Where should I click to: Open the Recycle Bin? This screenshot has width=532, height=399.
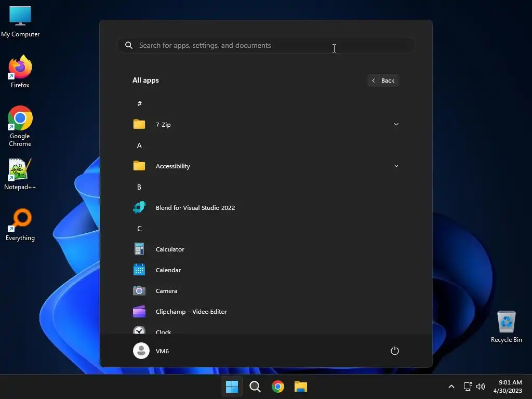[506, 327]
